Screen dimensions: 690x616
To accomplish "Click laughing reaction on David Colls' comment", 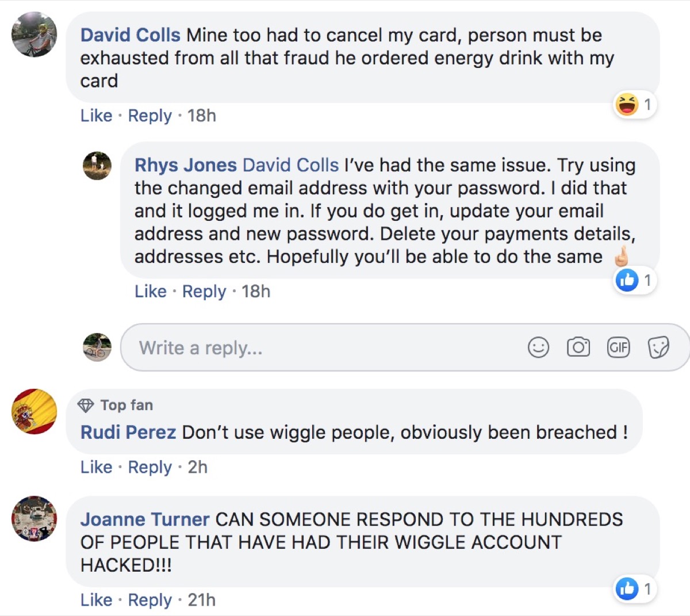I will coord(627,105).
